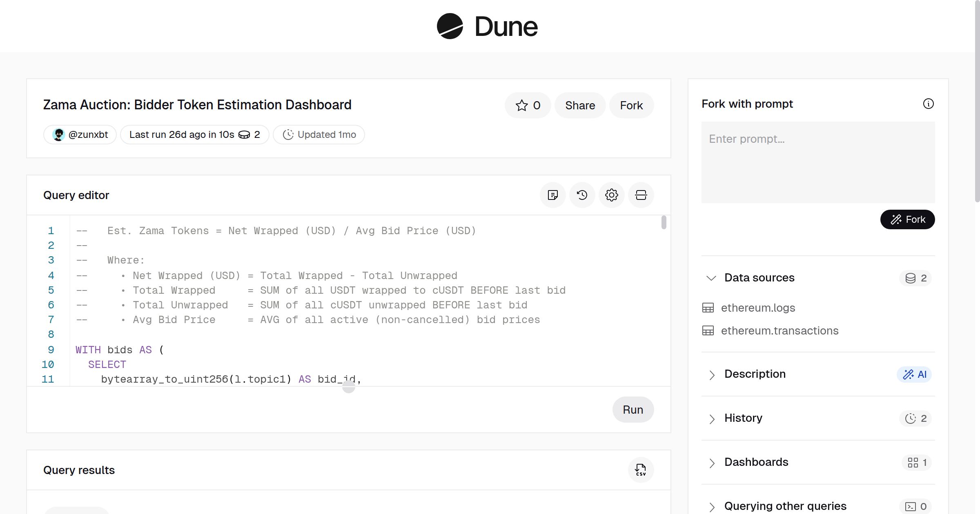980x514 pixels.
Task: Fork the query from the header
Action: [x=631, y=105]
